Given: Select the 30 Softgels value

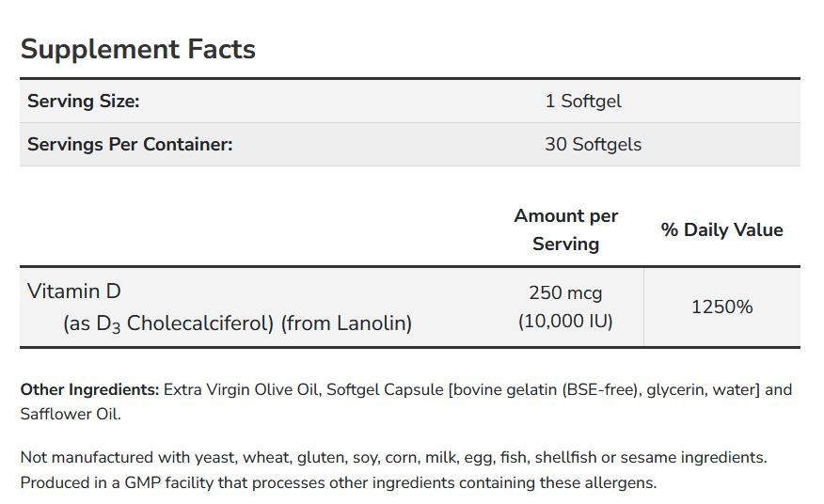Looking at the screenshot, I should pyautogui.click(x=593, y=144).
